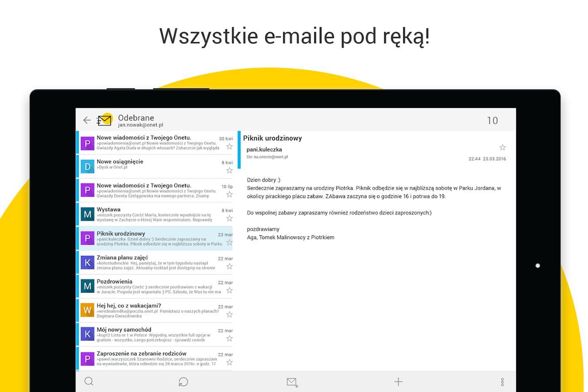The image size is (588, 392).
Task: Open search with the magnifier icon
Action: coord(89,382)
